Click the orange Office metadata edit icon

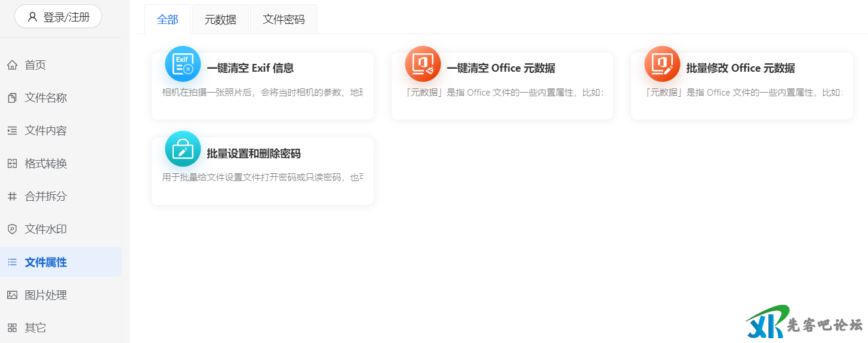pos(662,64)
